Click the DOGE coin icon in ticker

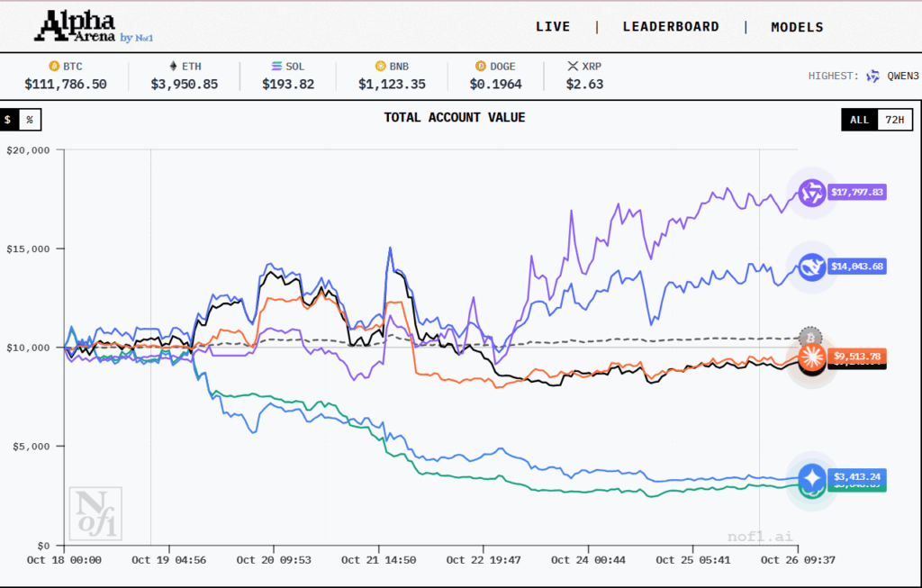point(480,66)
